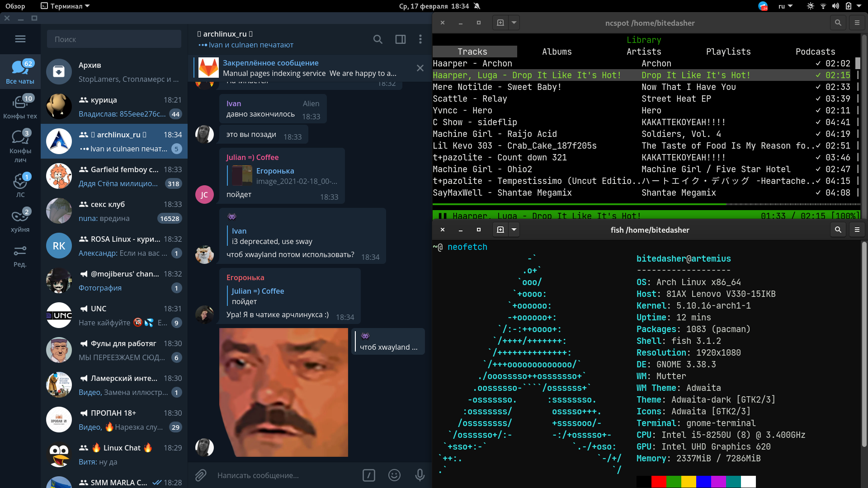Open the GNOME Обзор overview
868x488 pixels.
pos(15,6)
